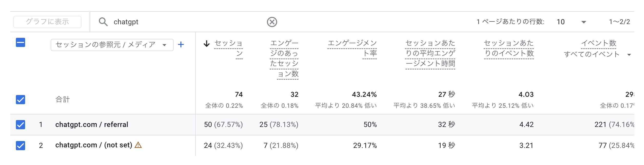Click the plus icon to add dimension
The height and width of the screenshot is (165, 644).
(181, 45)
